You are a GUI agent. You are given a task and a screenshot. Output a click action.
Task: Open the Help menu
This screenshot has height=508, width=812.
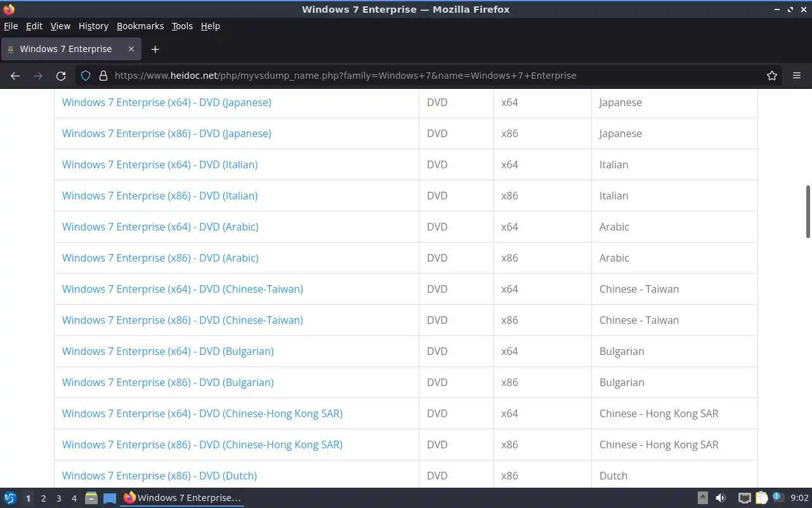pyautogui.click(x=210, y=26)
